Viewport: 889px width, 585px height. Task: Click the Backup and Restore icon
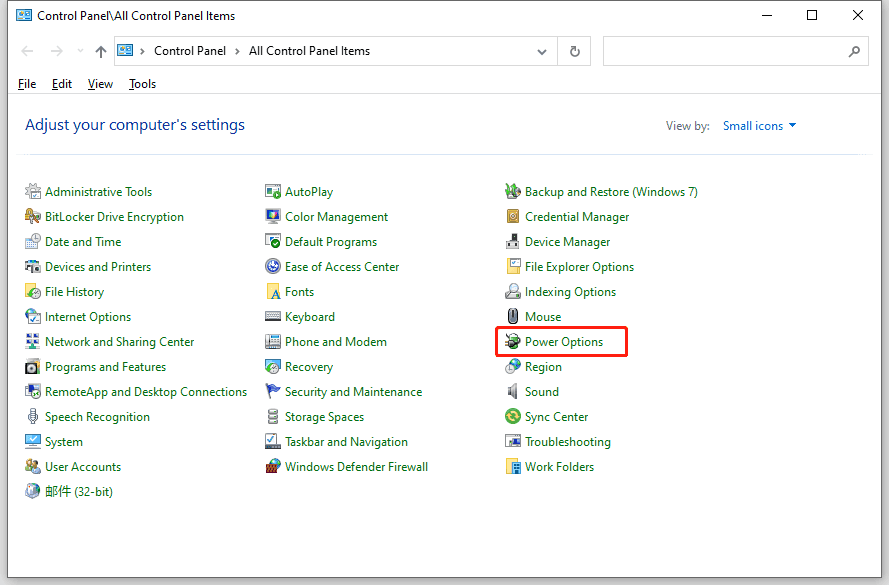513,192
